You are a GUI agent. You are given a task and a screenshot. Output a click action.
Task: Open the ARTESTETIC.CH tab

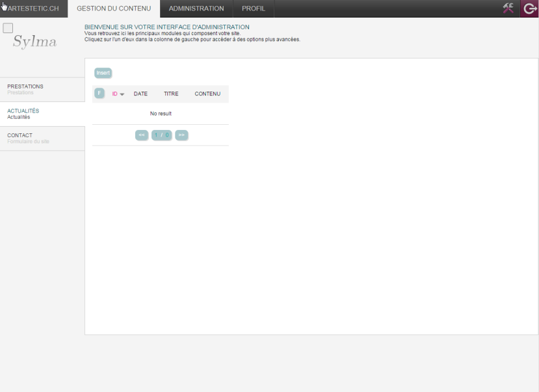(x=34, y=8)
